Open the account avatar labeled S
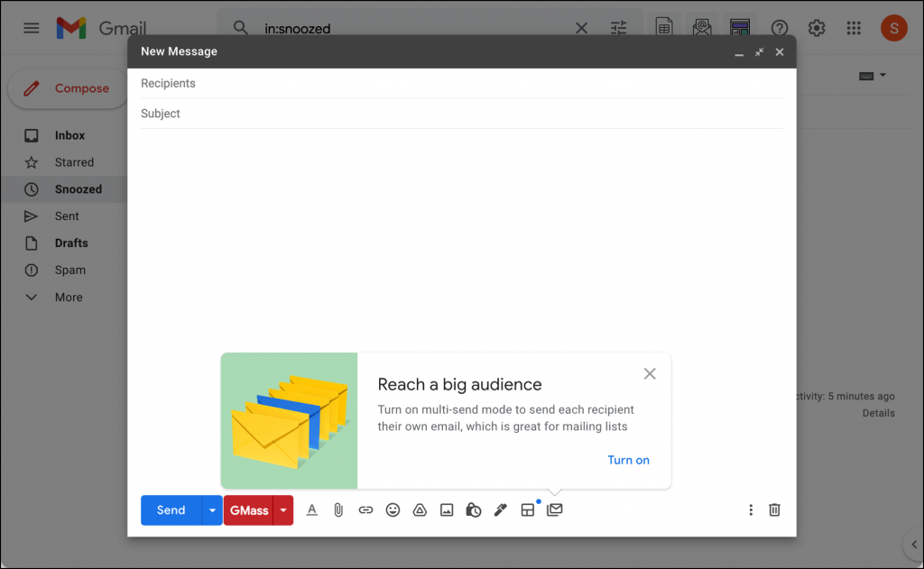This screenshot has width=924, height=569. tap(893, 28)
